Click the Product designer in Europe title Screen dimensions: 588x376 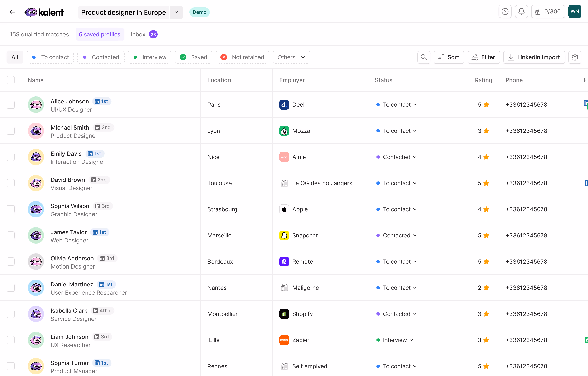click(124, 12)
